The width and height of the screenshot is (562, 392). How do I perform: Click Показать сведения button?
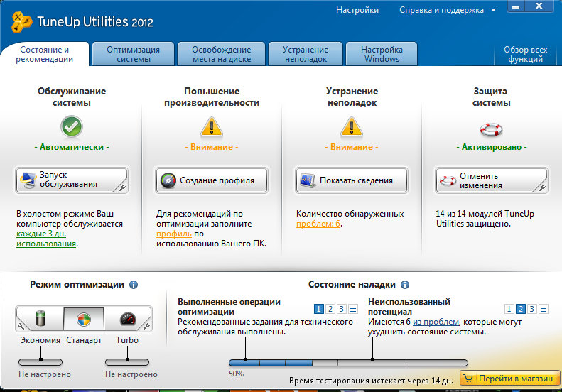(x=351, y=180)
